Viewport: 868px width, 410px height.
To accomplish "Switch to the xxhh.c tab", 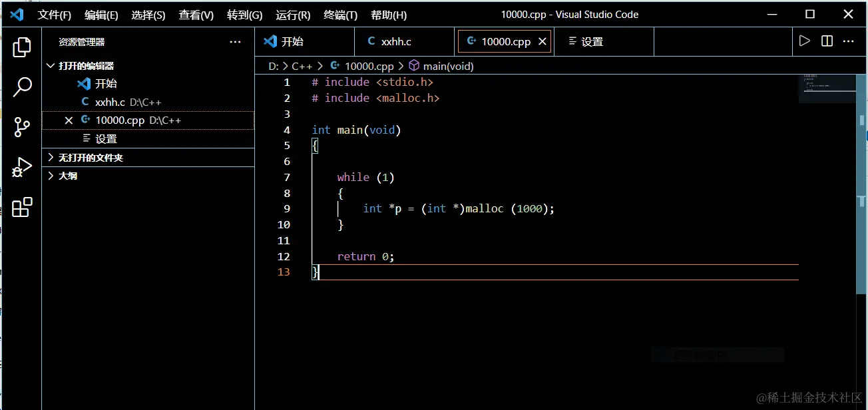I will pos(405,41).
